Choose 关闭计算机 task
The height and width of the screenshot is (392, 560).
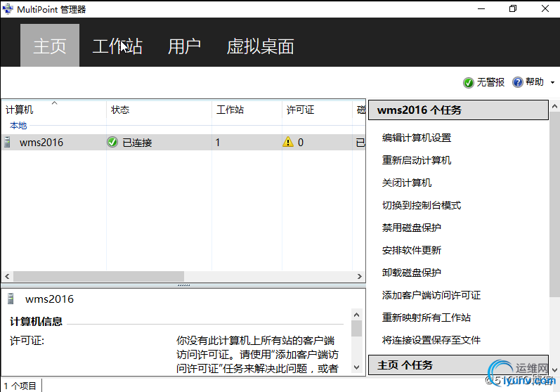tap(407, 183)
